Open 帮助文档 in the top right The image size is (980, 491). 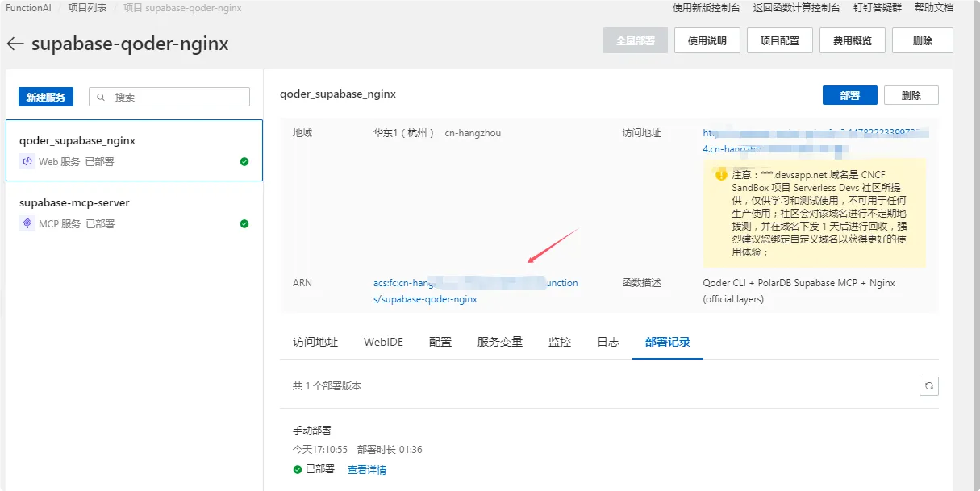click(933, 8)
